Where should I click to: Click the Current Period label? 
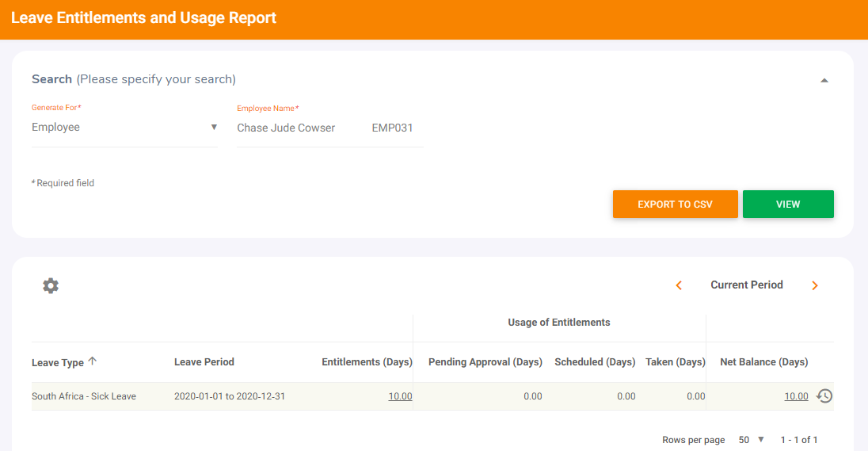[x=747, y=285]
